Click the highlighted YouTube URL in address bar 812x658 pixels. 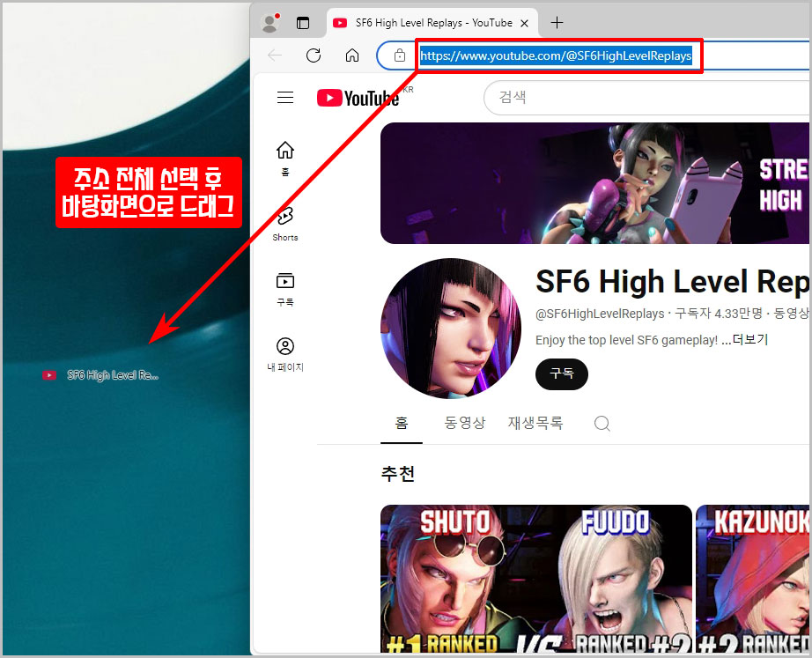557,55
